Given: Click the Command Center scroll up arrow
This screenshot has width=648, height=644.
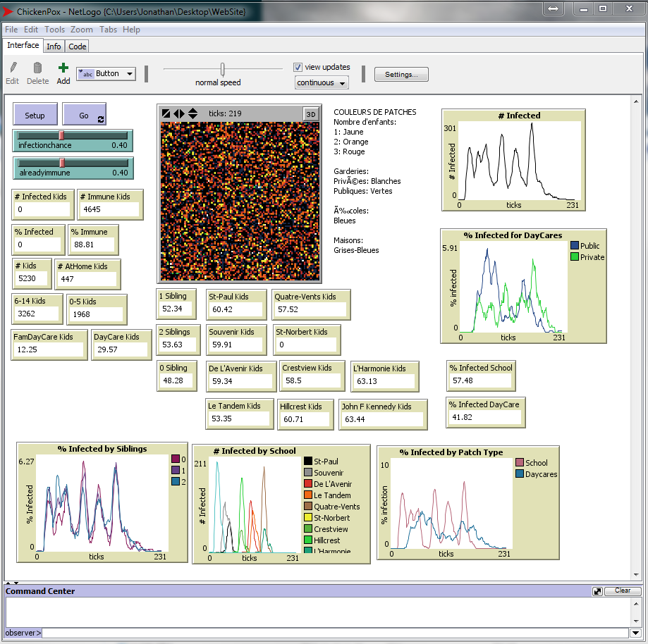Looking at the screenshot, I should pyautogui.click(x=636, y=604).
